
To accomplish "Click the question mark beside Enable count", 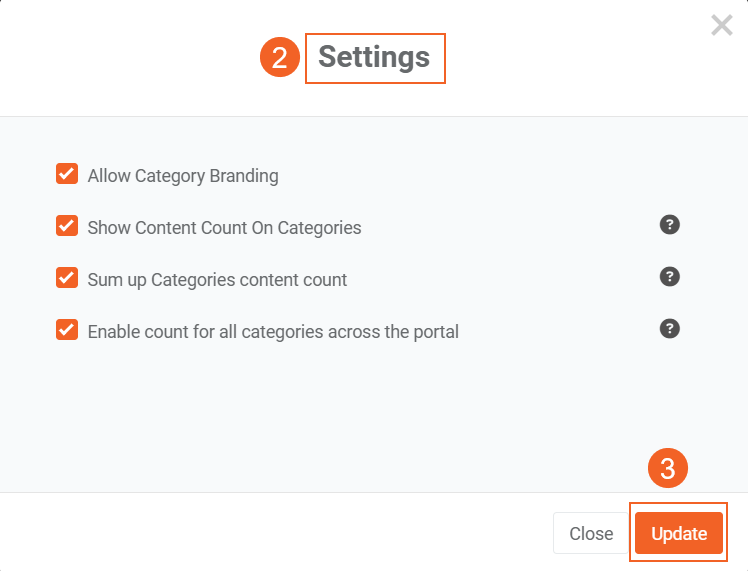I will tap(670, 328).
